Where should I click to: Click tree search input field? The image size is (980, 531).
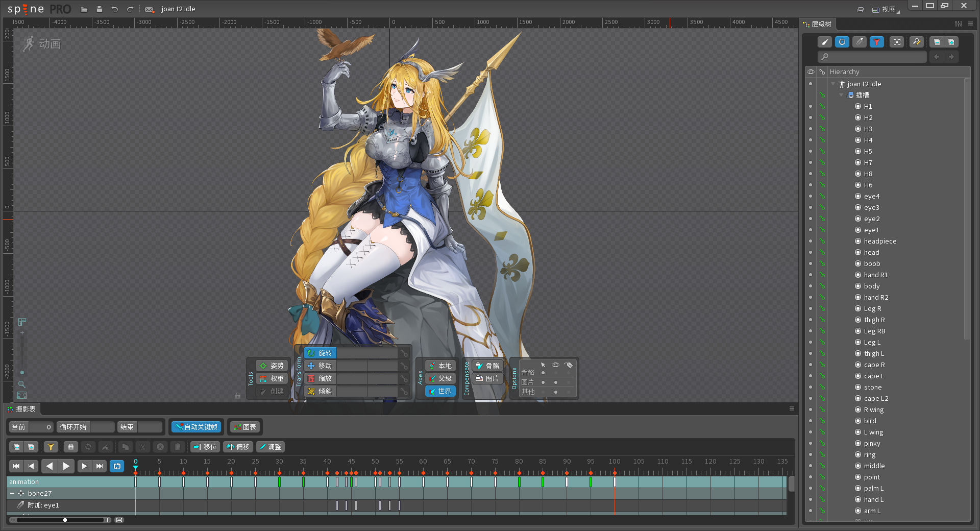click(x=872, y=57)
